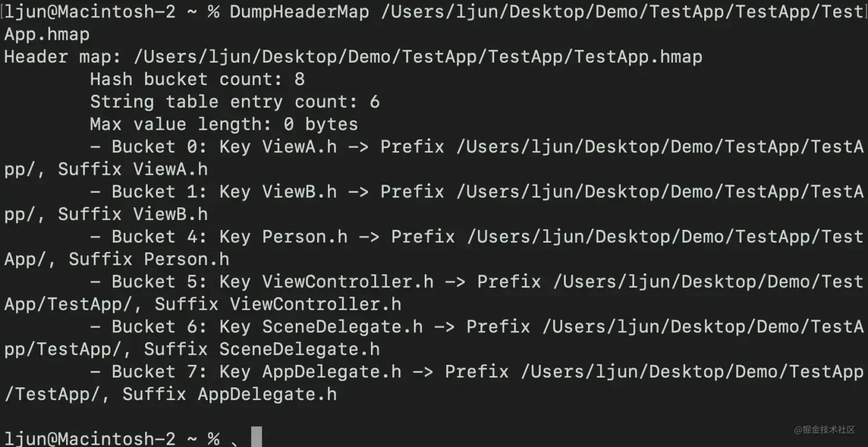
Task: Click the DumpHeaderMap command word
Action: pyautogui.click(x=299, y=12)
